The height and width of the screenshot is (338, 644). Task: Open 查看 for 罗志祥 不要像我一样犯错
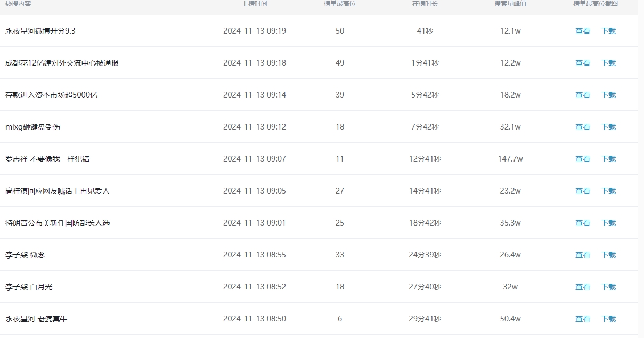[583, 159]
